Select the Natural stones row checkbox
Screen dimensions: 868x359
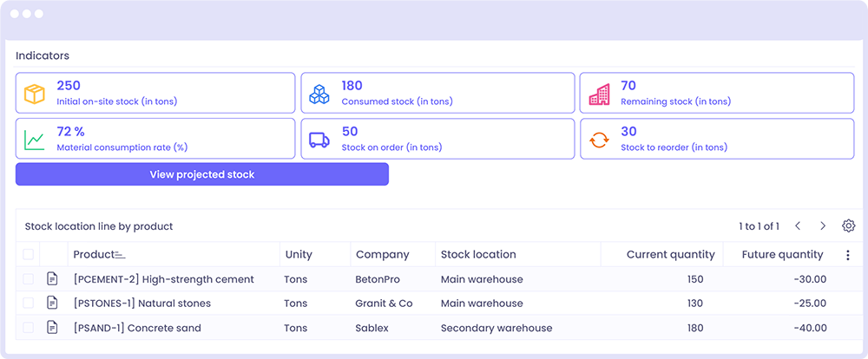[x=28, y=304]
